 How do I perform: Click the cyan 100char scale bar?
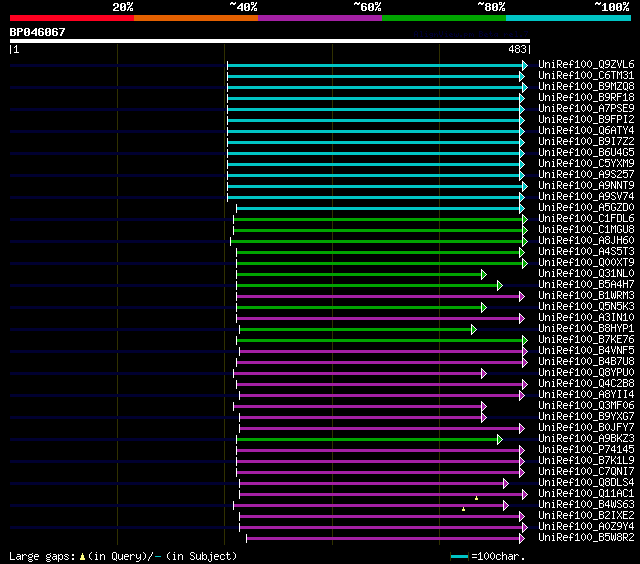tap(460, 557)
